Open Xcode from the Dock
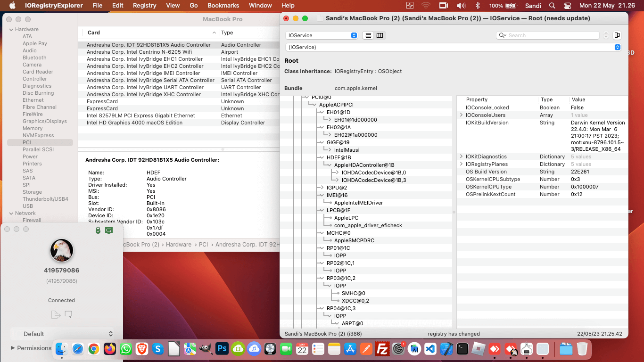Viewport: 644px width, 362px height. [446, 349]
